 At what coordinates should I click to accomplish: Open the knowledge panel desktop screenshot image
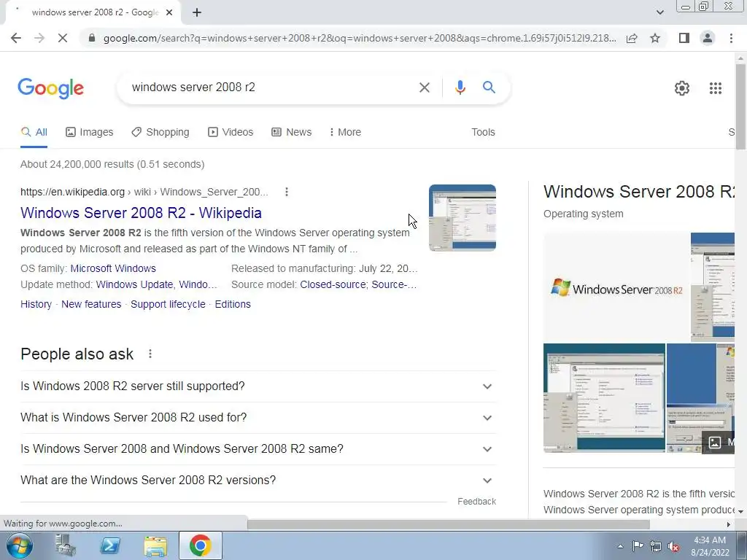604,398
